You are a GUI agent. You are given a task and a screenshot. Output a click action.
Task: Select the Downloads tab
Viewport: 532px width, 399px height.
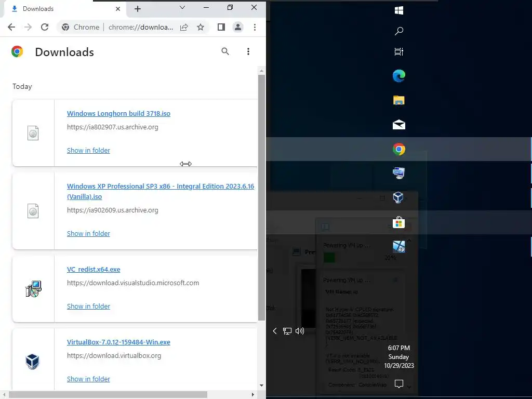tap(64, 9)
